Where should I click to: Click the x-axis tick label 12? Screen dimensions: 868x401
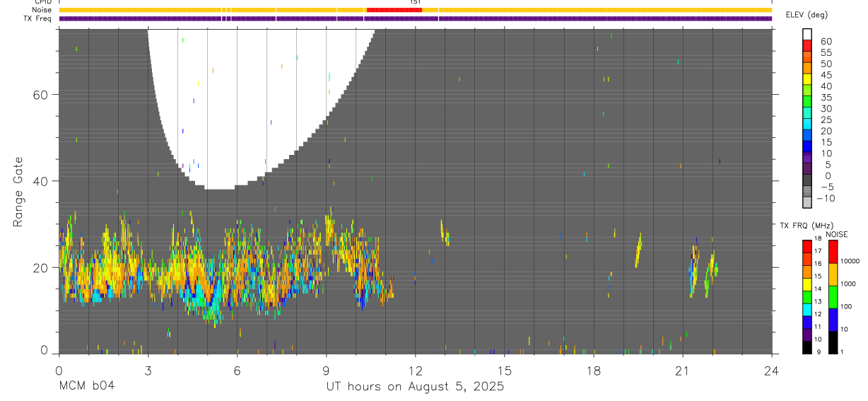(415, 370)
